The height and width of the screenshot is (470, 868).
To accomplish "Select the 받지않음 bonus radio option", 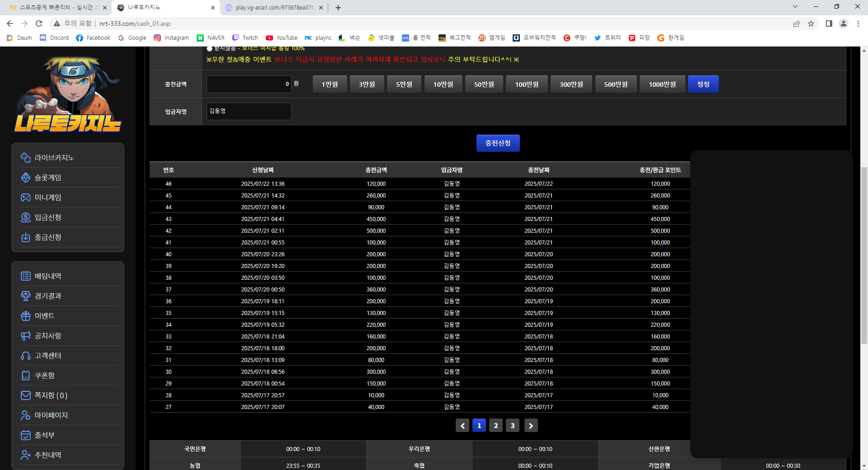I will coord(209,48).
